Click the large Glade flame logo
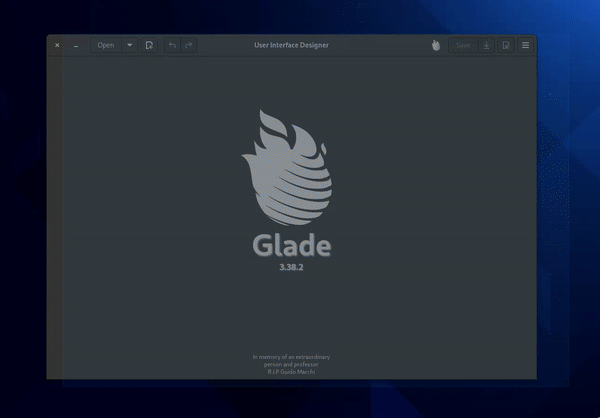Image resolution: width=600 pixels, height=418 pixels. (x=287, y=167)
